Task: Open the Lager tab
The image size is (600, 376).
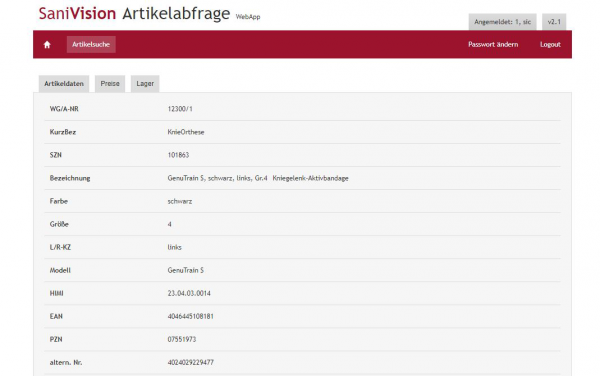Action: pyautogui.click(x=145, y=83)
